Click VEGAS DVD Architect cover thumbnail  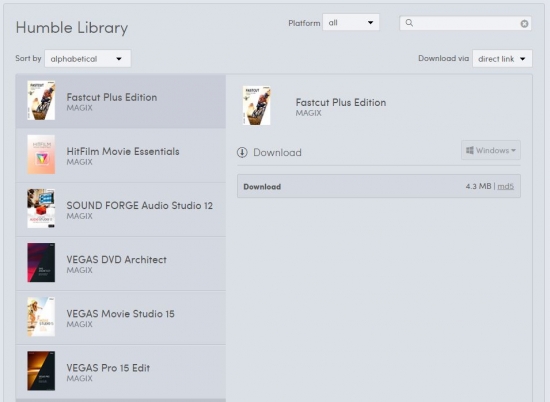click(41, 263)
